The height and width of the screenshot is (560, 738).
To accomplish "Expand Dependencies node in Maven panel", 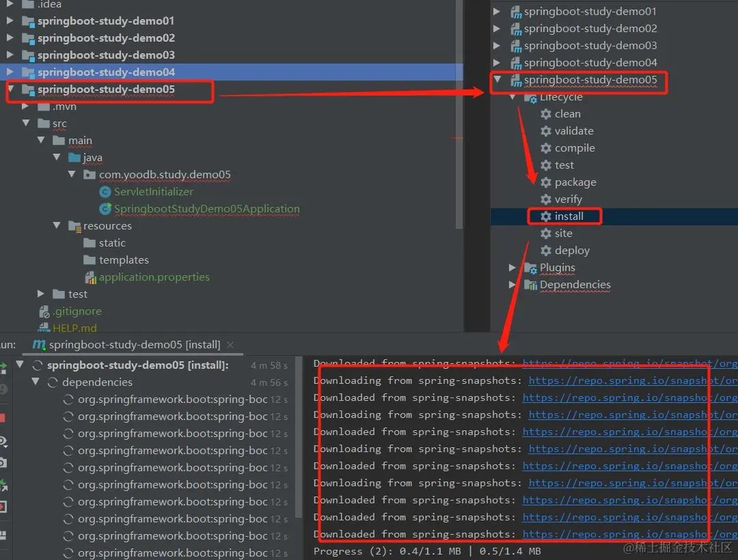I will click(x=512, y=285).
